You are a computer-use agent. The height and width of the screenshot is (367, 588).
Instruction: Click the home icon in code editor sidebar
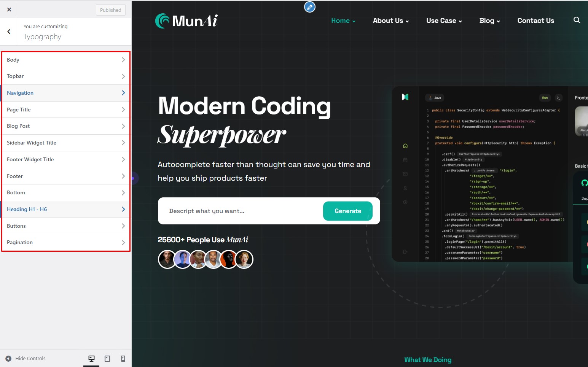click(405, 146)
